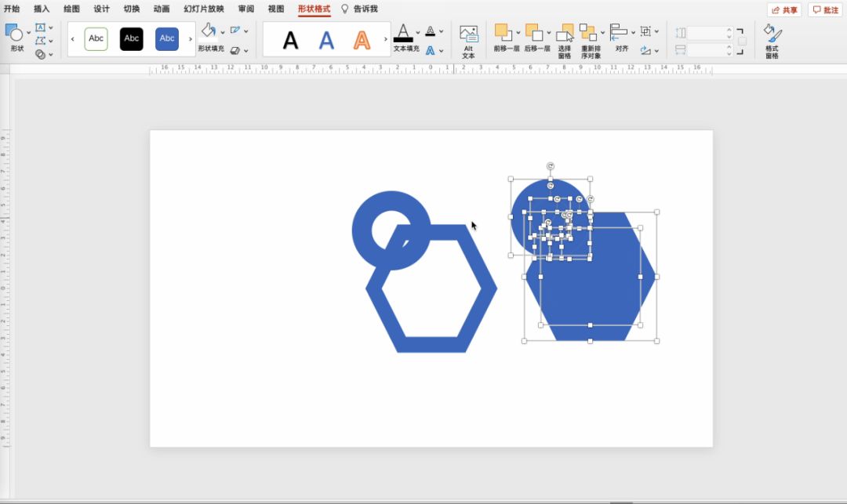Click the shape effects icon

coord(235,50)
